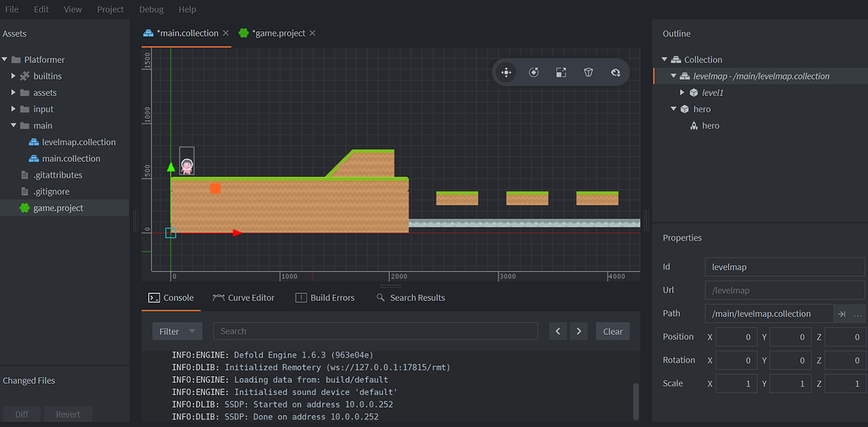868x427 pixels.
Task: Click the next search result arrow
Action: click(x=578, y=331)
